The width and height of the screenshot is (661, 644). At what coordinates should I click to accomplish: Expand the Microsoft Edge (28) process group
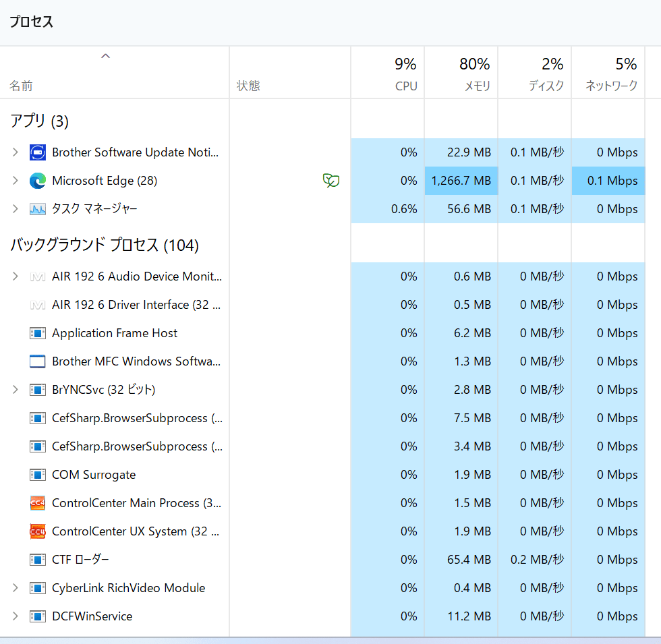(16, 181)
